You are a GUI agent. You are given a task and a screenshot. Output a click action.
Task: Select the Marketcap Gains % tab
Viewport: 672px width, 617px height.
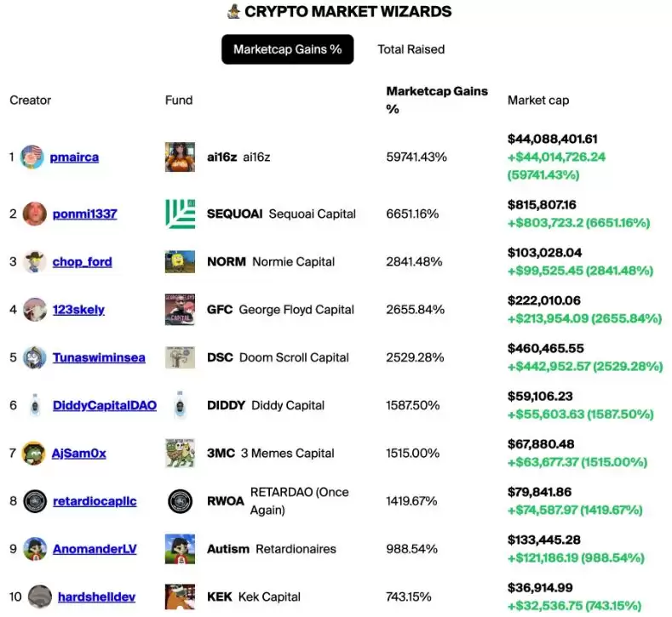coord(287,49)
